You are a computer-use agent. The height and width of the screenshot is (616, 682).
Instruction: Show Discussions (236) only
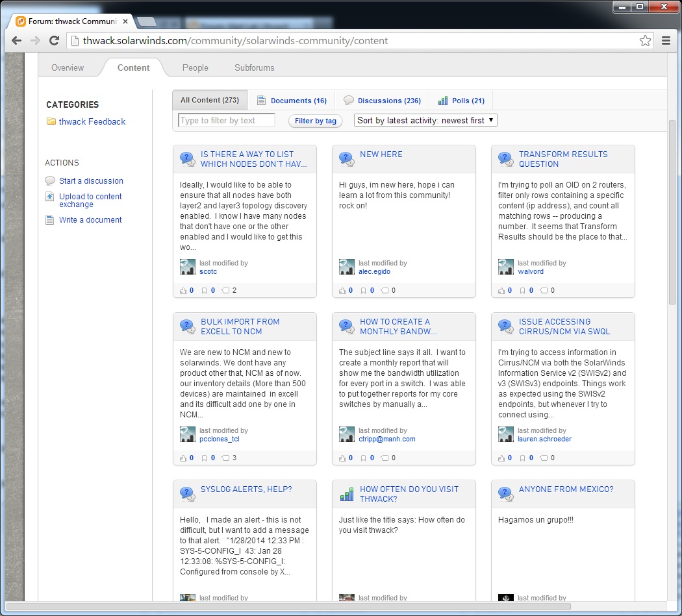pyautogui.click(x=389, y=101)
